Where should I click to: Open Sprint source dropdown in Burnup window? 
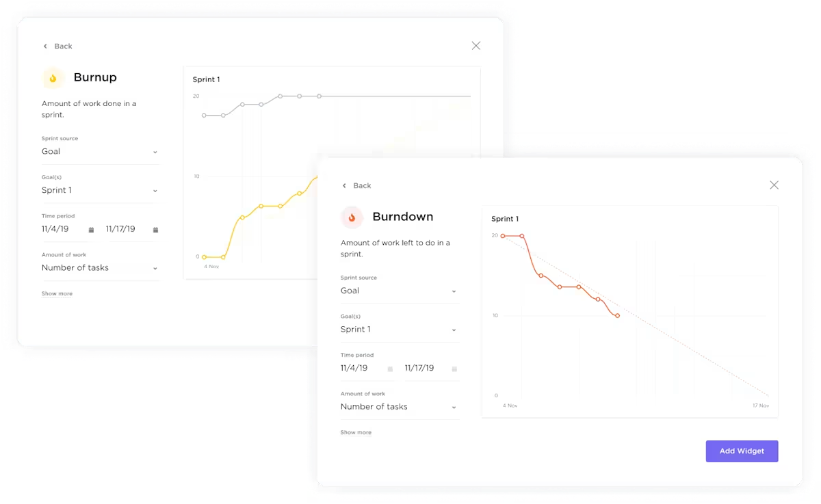pyautogui.click(x=100, y=152)
